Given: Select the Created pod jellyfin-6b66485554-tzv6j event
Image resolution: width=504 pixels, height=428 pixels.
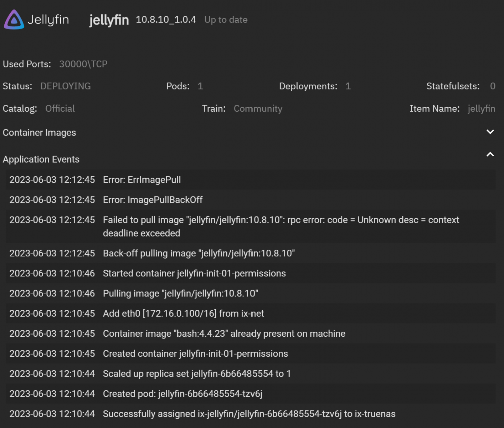Looking at the screenshot, I should click(x=251, y=394).
